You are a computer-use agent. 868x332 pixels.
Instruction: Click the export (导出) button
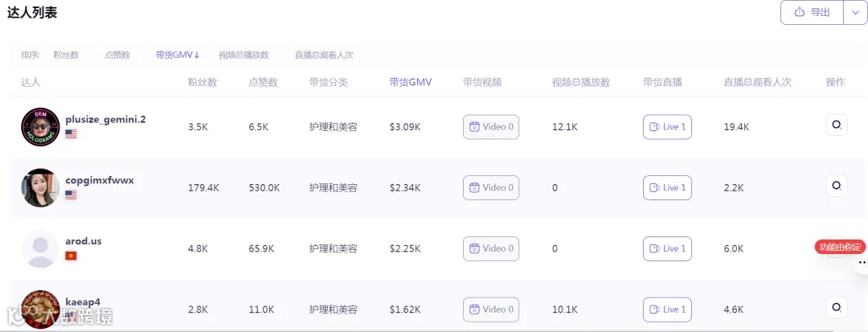813,12
